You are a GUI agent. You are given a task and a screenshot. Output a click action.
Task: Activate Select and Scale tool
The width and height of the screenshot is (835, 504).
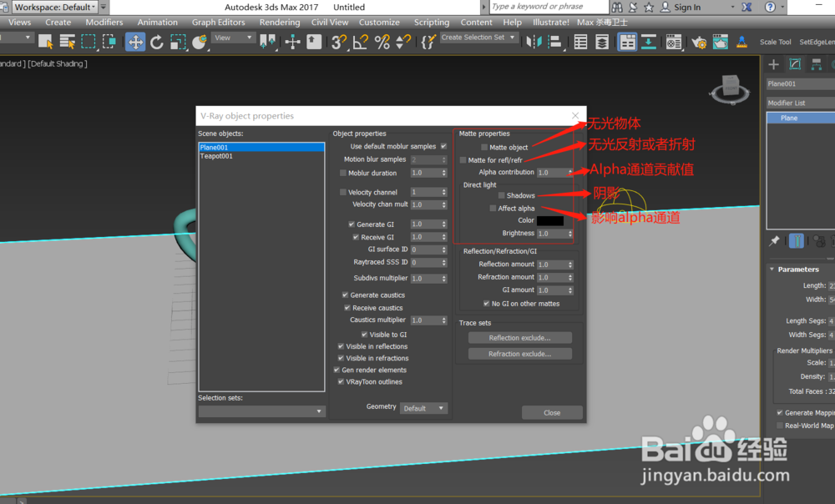pyautogui.click(x=178, y=42)
